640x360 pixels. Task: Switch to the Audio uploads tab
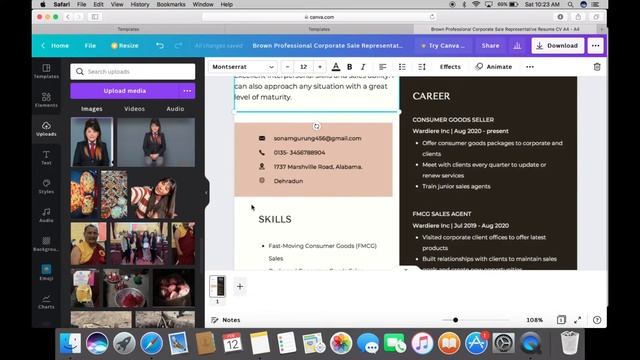[175, 109]
